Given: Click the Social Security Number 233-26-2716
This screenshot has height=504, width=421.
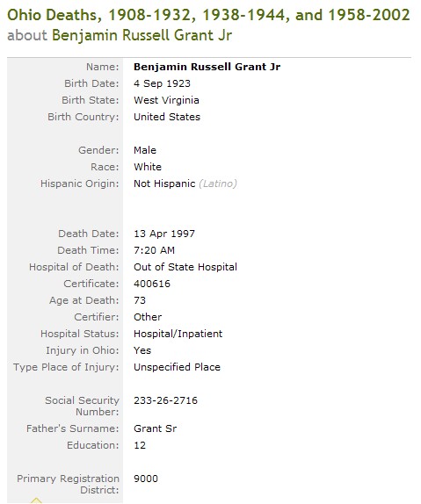Looking at the screenshot, I should tap(165, 400).
